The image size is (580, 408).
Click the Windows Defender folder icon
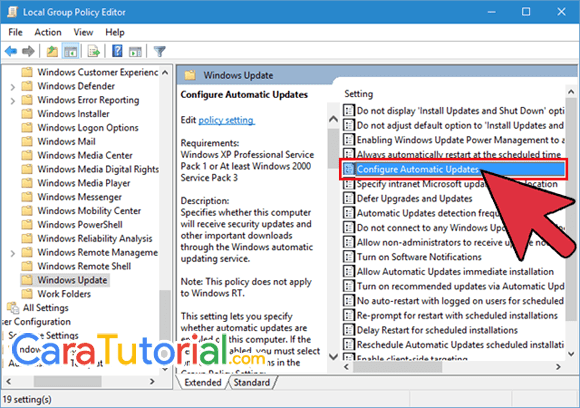pyautogui.click(x=27, y=86)
